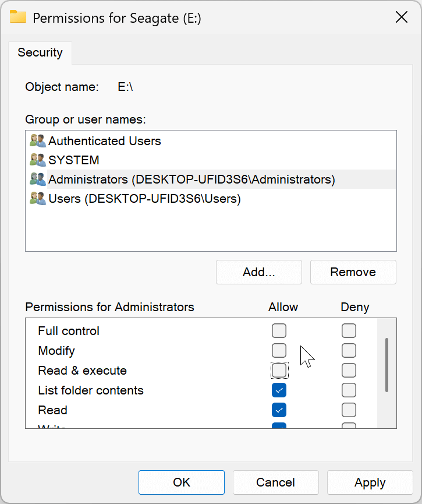Click the Authenticated Users group icon
This screenshot has width=422, height=504.
click(38, 141)
